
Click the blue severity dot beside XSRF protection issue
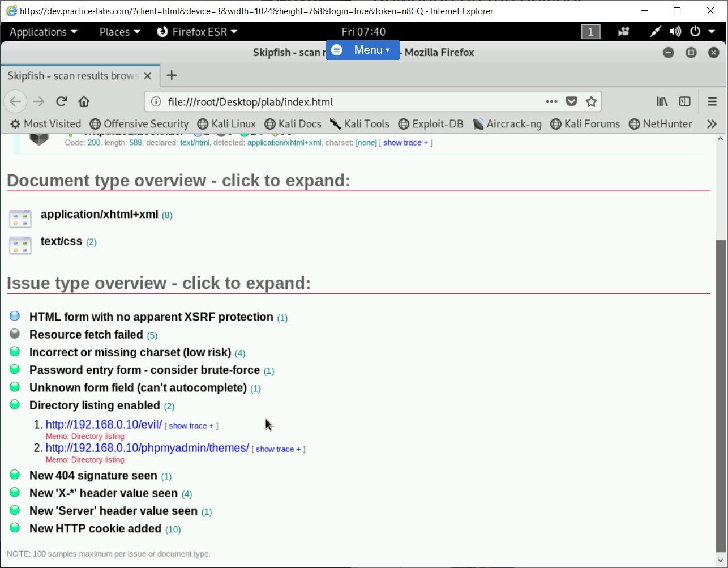(x=15, y=315)
